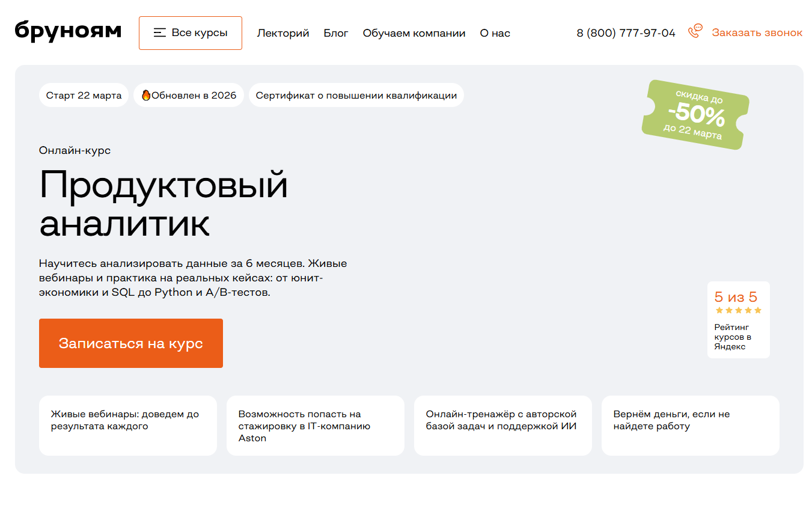Open the Живые вебинары feature card
This screenshot has height=505, width=812.
pyautogui.click(x=127, y=425)
